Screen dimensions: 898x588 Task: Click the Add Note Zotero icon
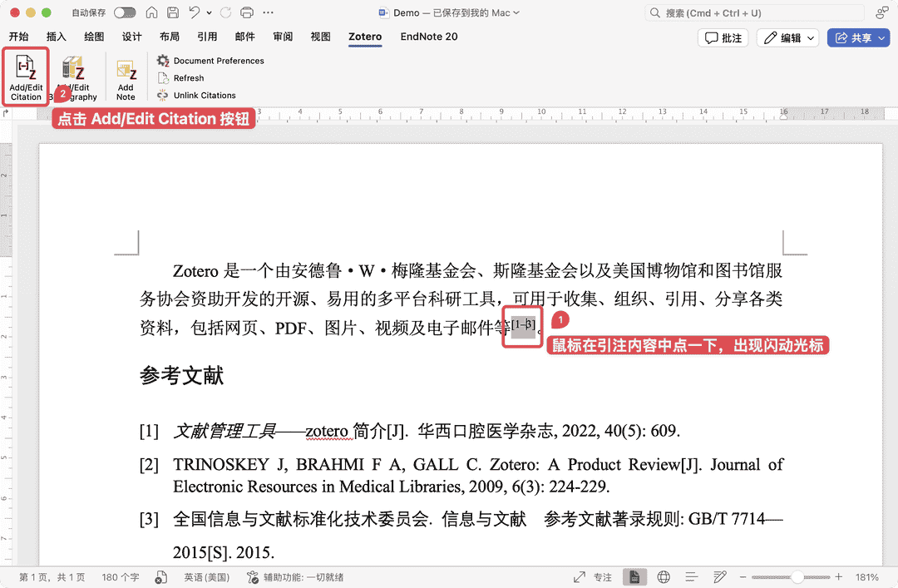126,80
